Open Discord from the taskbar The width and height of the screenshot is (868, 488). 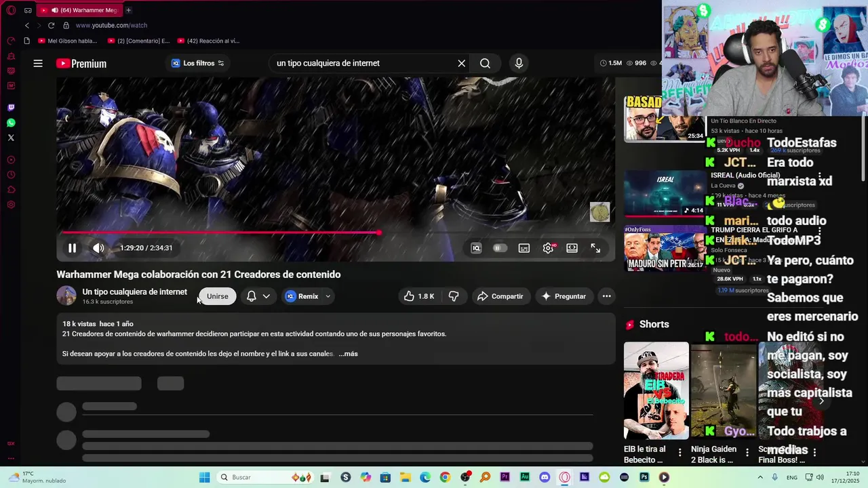(x=545, y=477)
